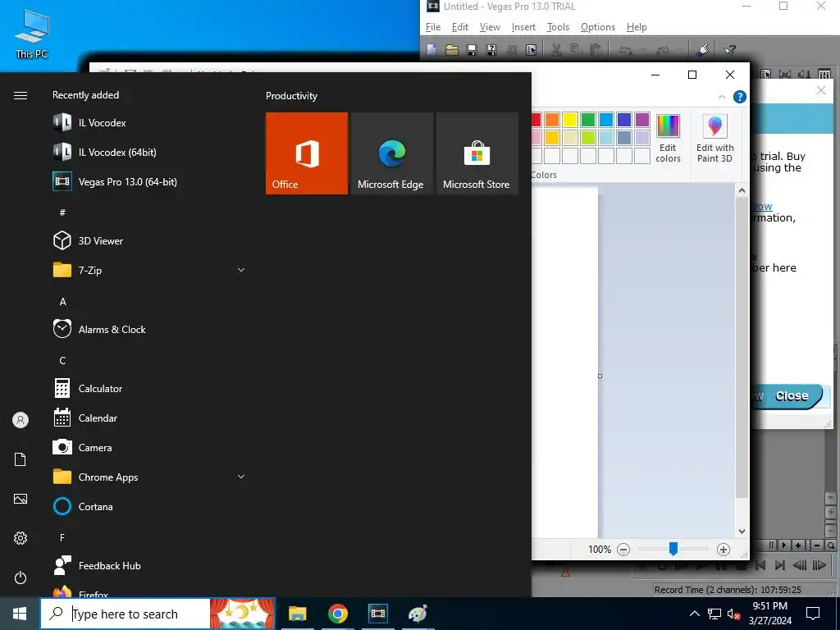Open Pictures from Start menu sidebar
Image resolution: width=840 pixels, height=630 pixels.
(x=21, y=499)
